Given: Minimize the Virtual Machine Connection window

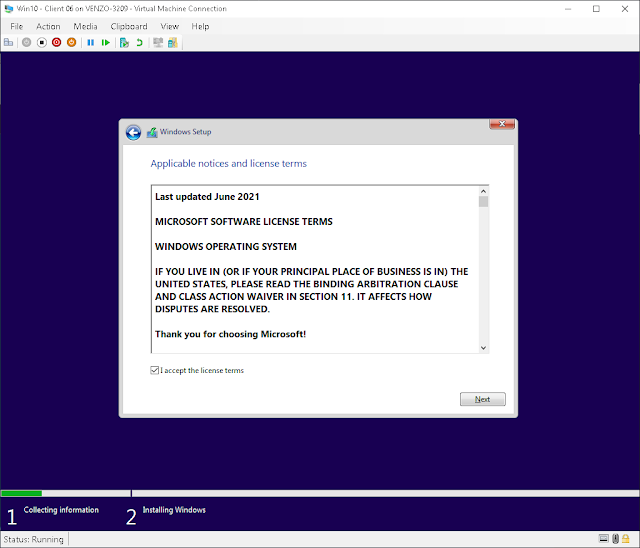Looking at the screenshot, I should coord(568,9).
